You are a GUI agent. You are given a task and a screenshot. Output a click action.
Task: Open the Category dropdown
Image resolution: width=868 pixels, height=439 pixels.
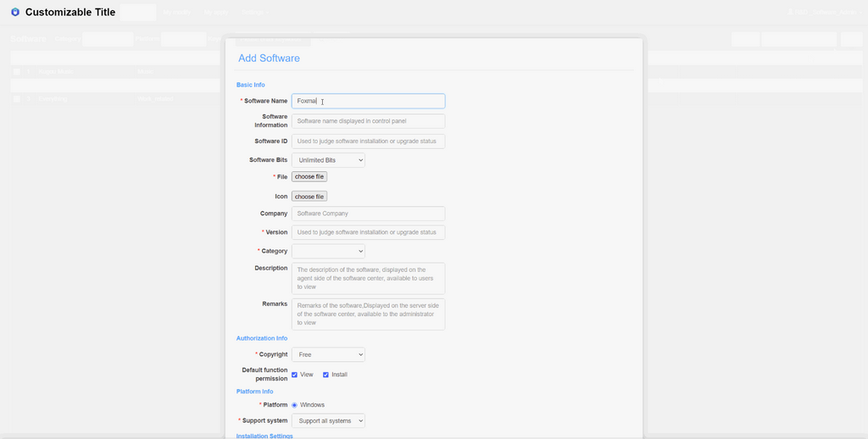[328, 252]
